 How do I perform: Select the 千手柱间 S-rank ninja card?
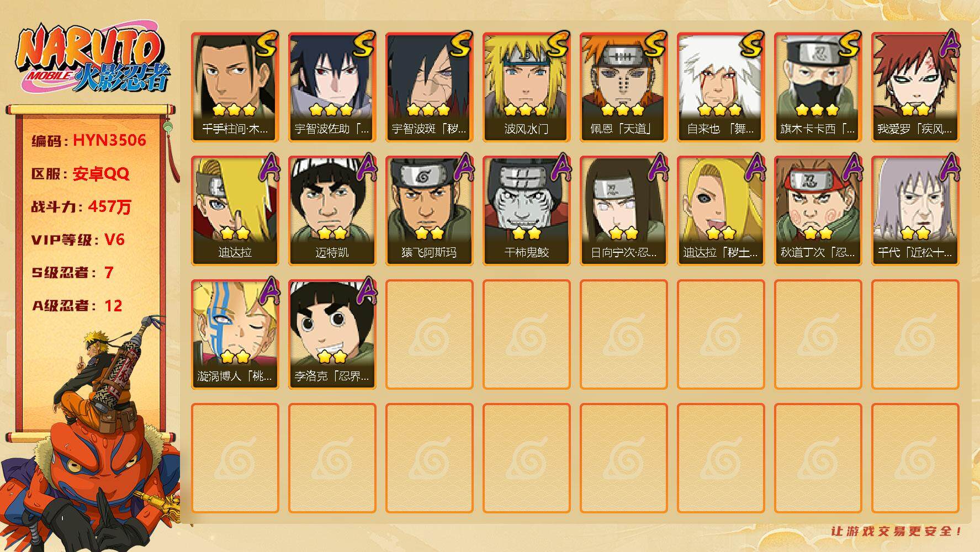235,87
